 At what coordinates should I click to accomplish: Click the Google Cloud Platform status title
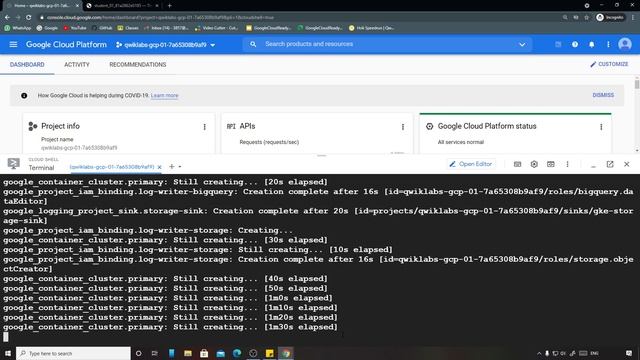click(487, 126)
